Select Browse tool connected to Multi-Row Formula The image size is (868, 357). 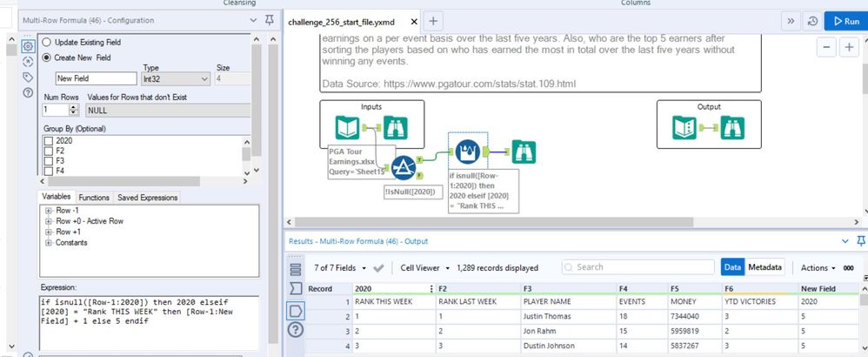524,152
